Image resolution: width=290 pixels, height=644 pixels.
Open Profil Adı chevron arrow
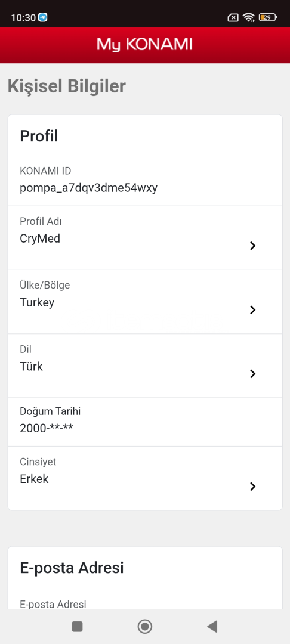point(252,246)
